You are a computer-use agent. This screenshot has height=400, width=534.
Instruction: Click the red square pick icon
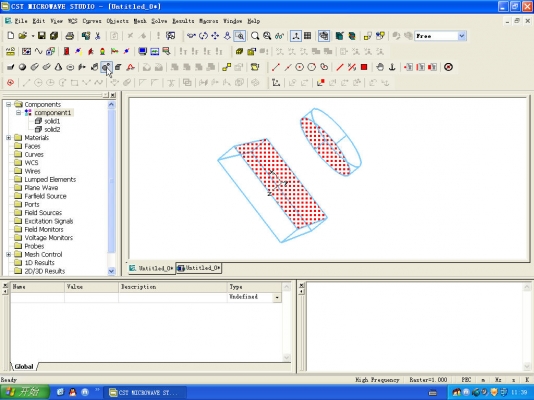pyautogui.click(x=364, y=67)
